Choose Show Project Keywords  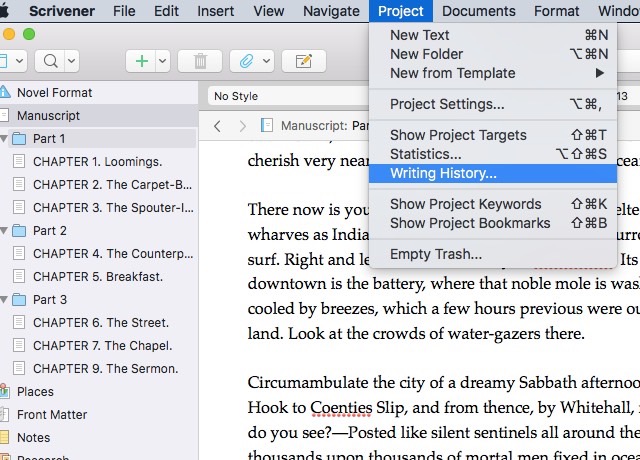click(x=493, y=204)
